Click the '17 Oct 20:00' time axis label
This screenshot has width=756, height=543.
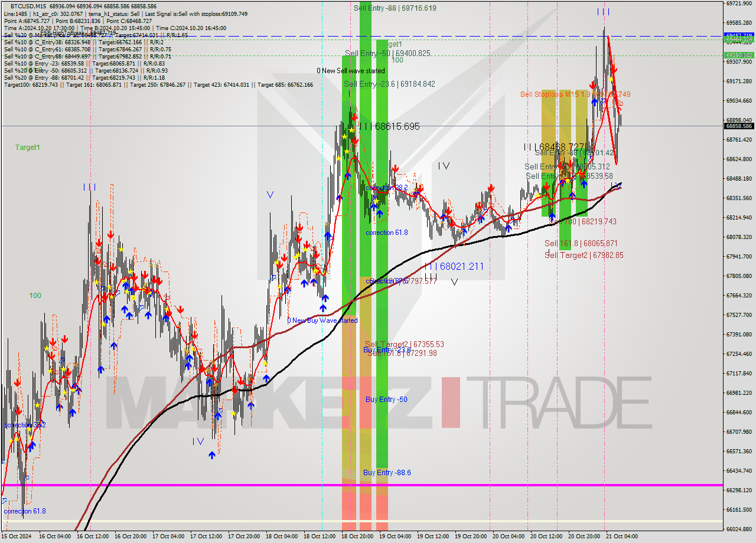click(x=243, y=537)
